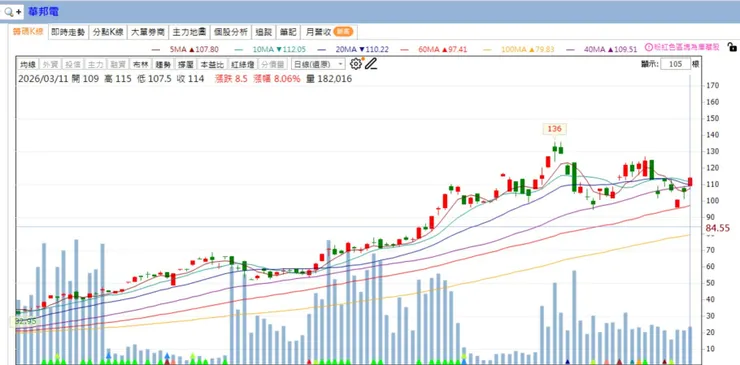Click the unlocked padlock icon
The image size is (740, 365).
(x=732, y=47)
